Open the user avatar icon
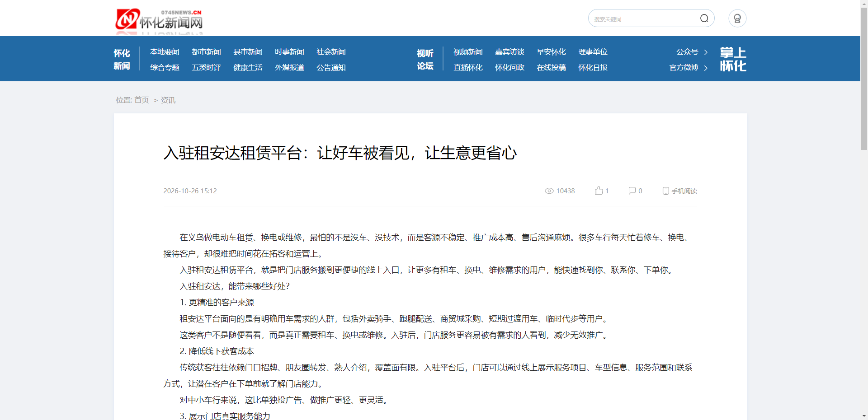The image size is (868, 420). click(737, 19)
